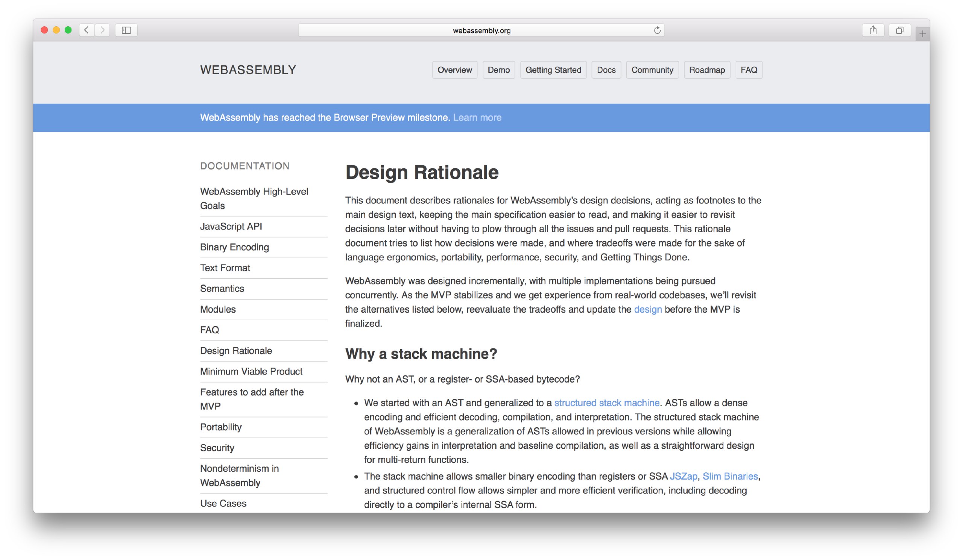Open the FAQ nav item in header

(749, 70)
